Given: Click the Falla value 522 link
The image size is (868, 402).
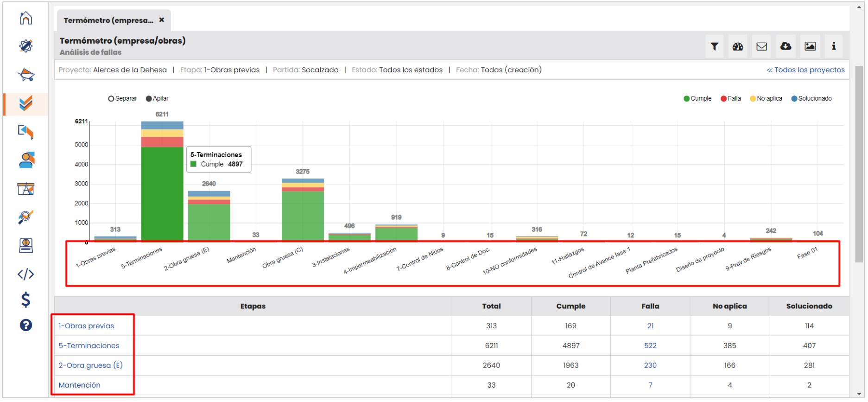Looking at the screenshot, I should coord(650,346).
